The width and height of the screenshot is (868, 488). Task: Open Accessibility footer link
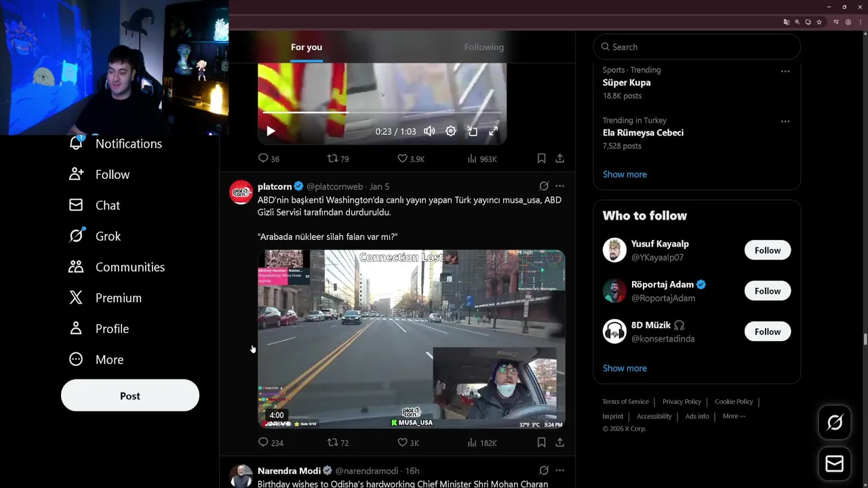point(654,416)
